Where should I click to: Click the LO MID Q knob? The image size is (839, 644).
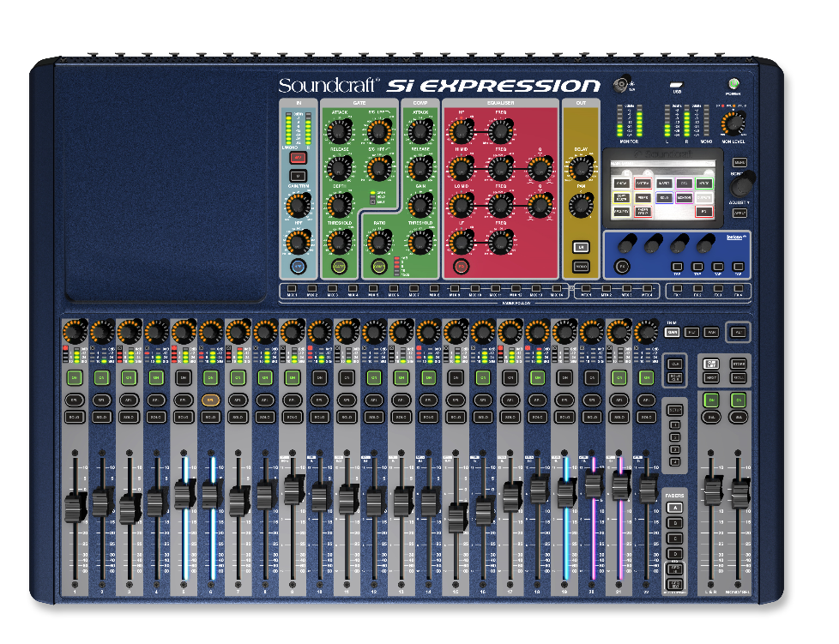point(540,205)
